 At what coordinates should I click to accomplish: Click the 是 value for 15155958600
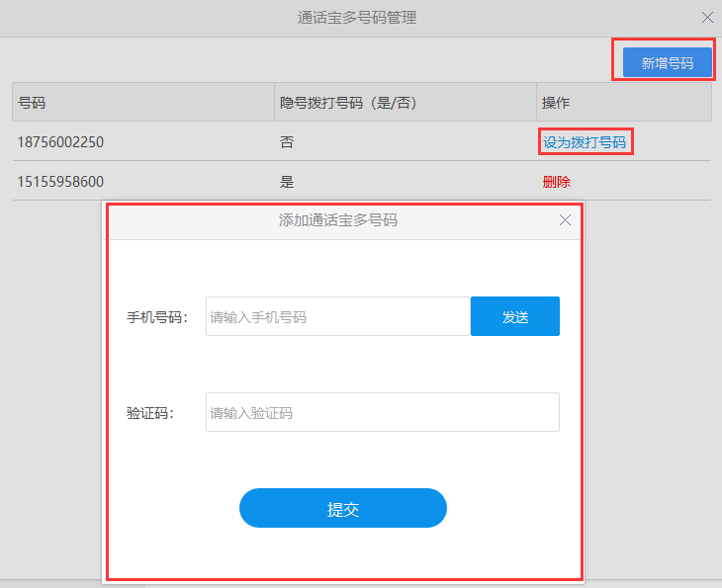point(287,182)
